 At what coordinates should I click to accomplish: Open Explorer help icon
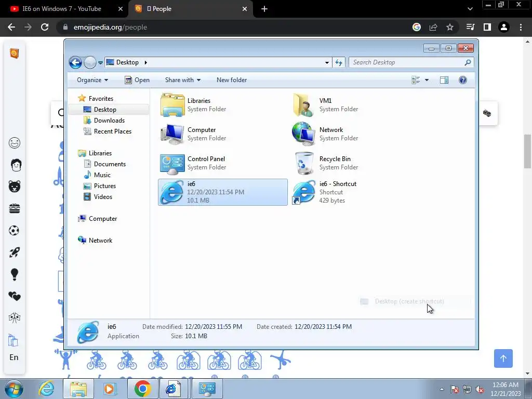tap(463, 80)
